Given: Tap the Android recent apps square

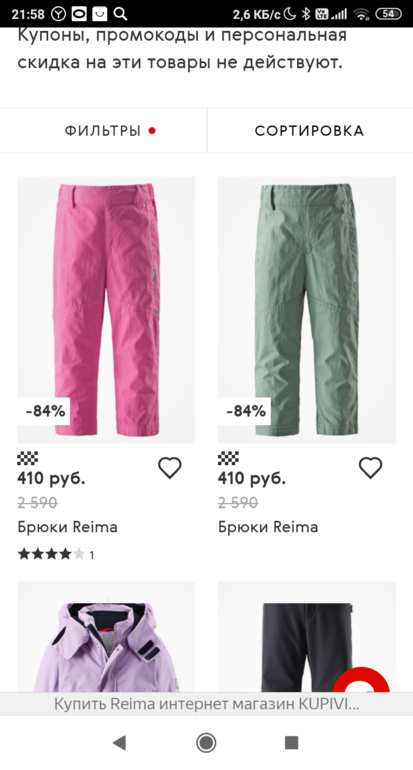Looking at the screenshot, I should [292, 742].
